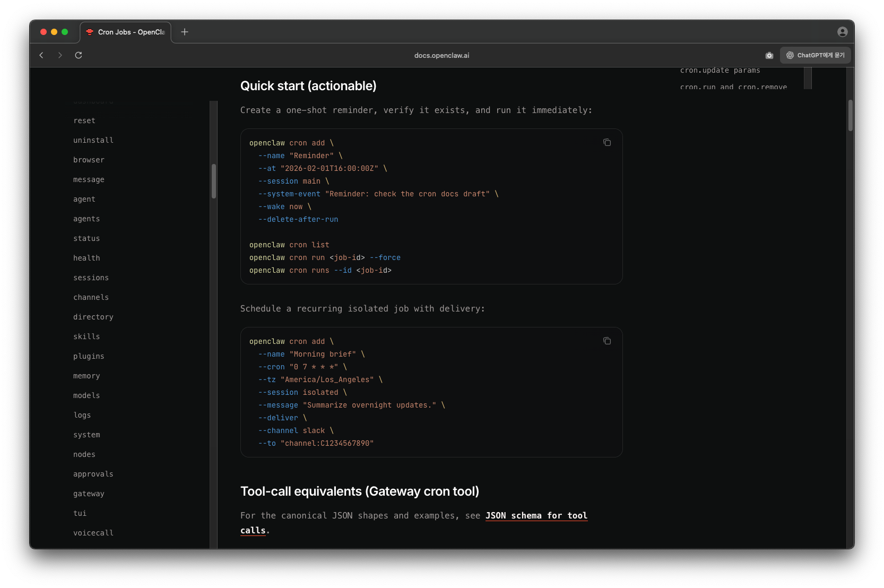
Task: Select plugins in the sidebar
Action: tap(89, 356)
